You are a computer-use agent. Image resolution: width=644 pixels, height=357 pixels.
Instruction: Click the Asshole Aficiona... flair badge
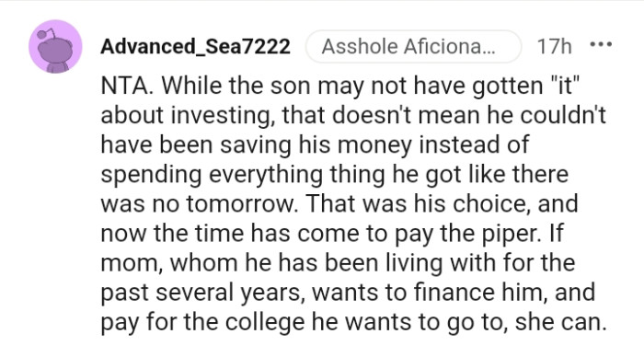(x=413, y=46)
